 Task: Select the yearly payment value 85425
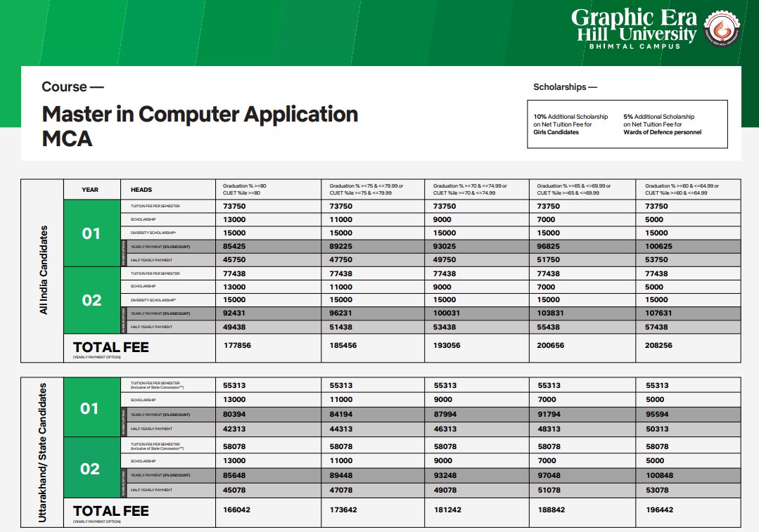coord(234,247)
